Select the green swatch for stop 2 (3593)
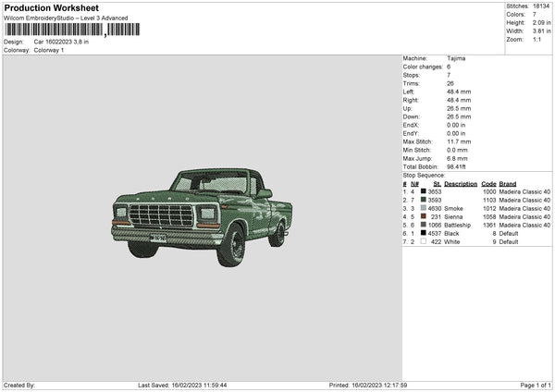Viewport: 555px width, 392px height. point(424,200)
